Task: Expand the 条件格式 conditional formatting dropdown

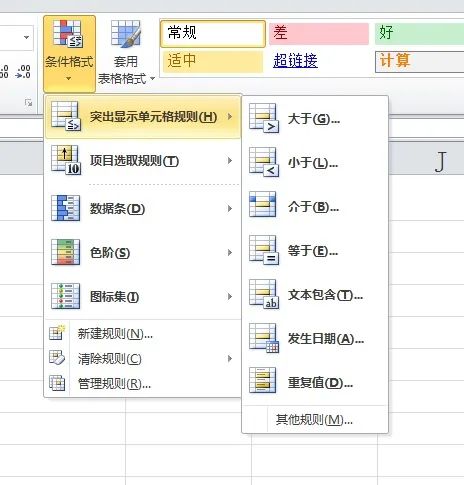Action: coord(69,54)
